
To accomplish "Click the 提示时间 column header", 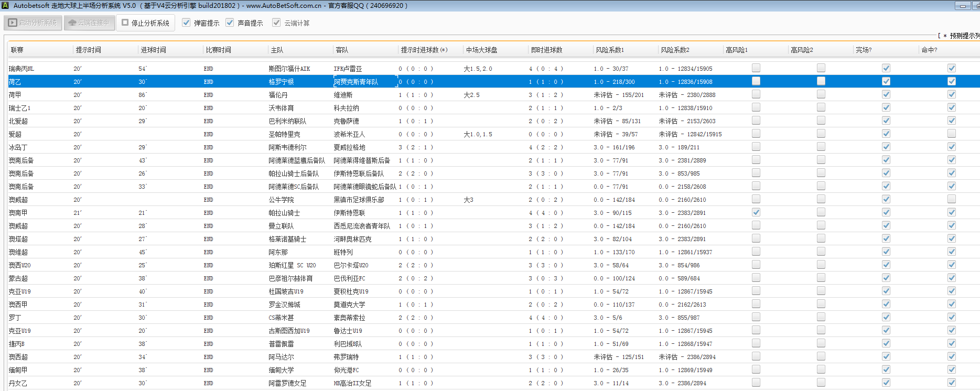I will pos(88,50).
